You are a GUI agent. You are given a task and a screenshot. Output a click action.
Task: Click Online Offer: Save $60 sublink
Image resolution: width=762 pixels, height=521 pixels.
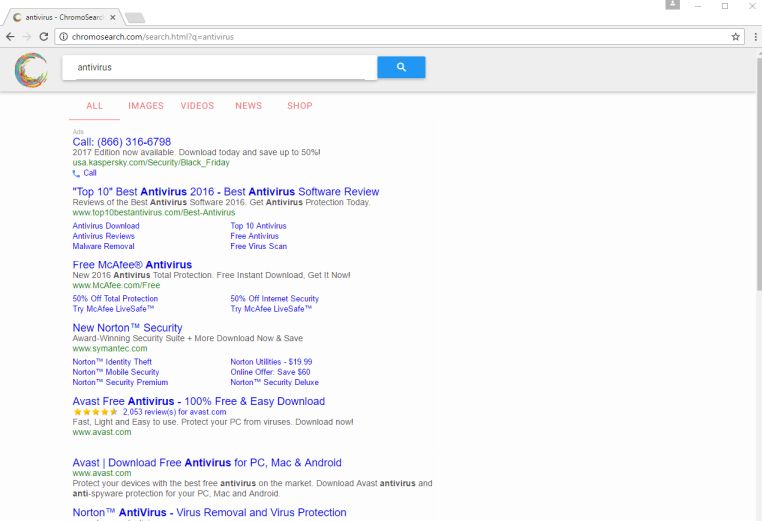270,372
